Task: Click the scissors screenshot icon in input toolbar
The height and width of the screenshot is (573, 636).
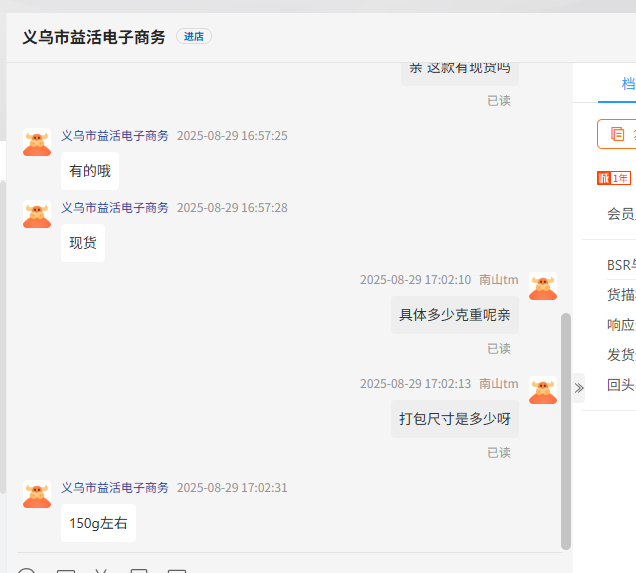Action: [101, 570]
